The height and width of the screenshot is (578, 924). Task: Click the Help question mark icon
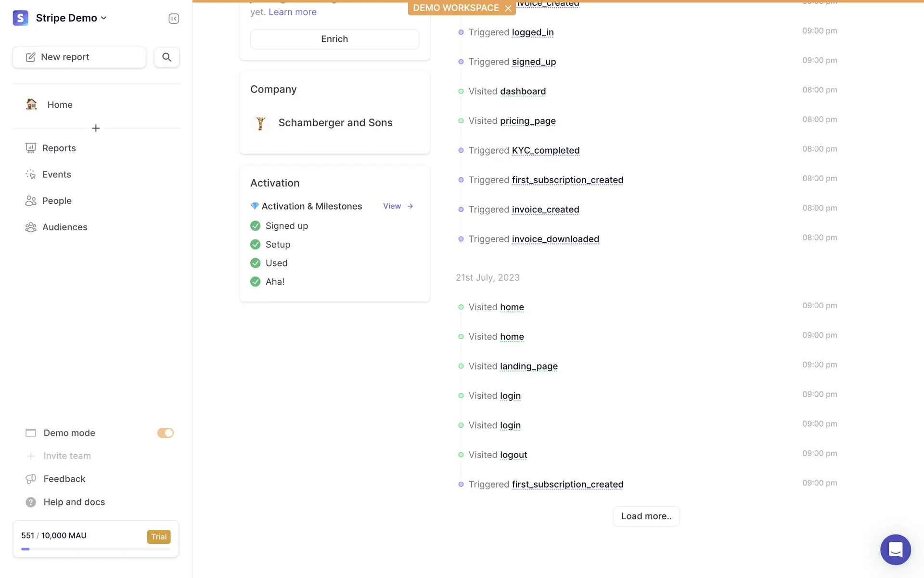click(31, 502)
